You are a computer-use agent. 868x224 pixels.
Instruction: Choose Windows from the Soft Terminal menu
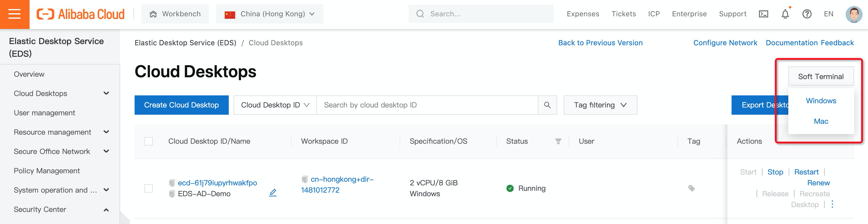tap(821, 101)
